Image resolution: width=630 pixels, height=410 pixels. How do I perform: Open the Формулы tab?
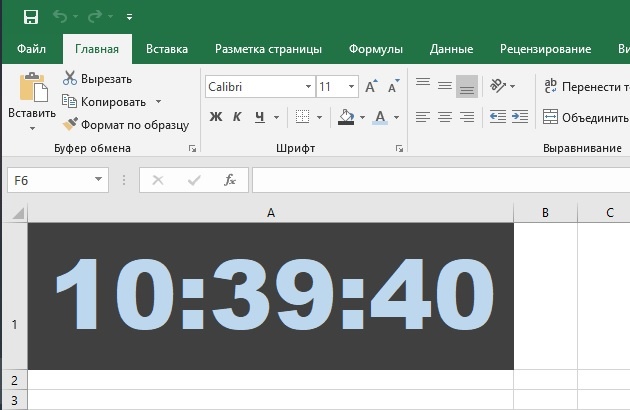pyautogui.click(x=376, y=49)
